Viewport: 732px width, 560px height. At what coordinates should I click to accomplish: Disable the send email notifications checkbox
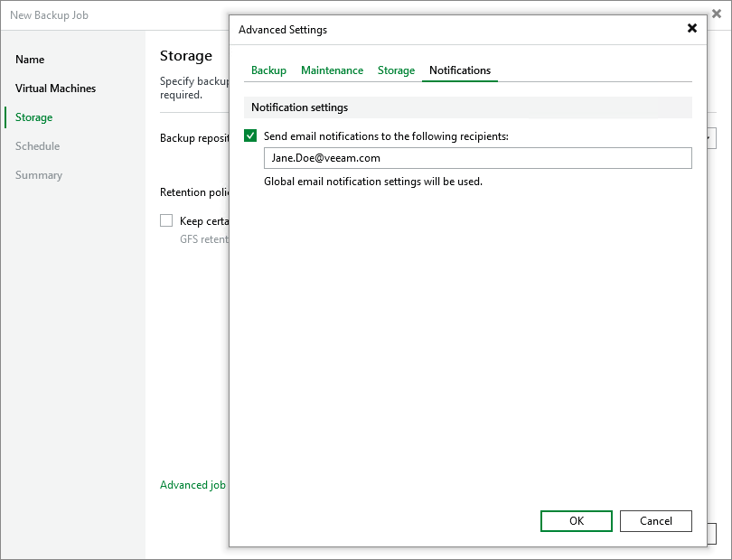click(251, 136)
